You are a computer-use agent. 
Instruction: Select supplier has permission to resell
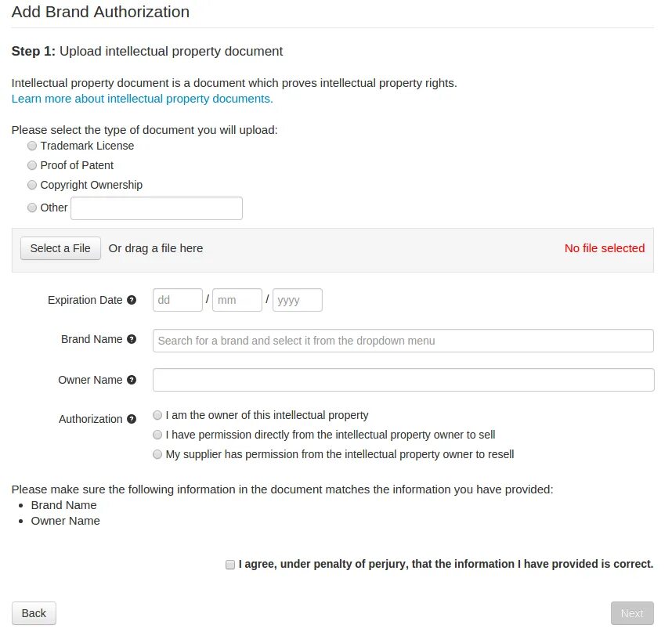[x=158, y=454]
